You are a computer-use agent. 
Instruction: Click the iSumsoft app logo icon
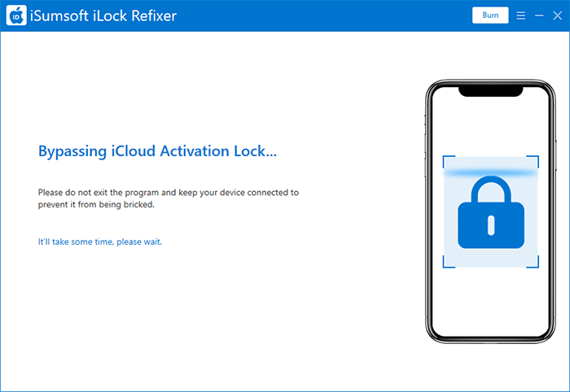pyautogui.click(x=16, y=15)
